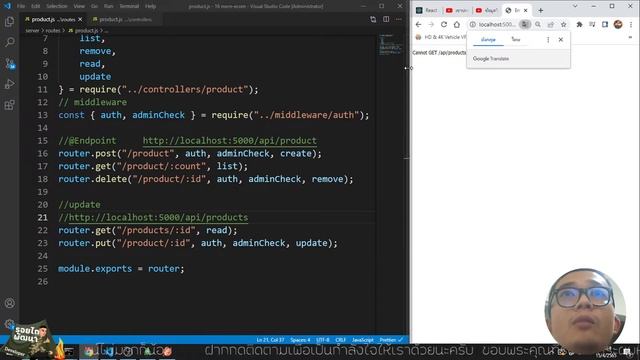
Task: Open Chrome media control button
Action: coord(592,24)
